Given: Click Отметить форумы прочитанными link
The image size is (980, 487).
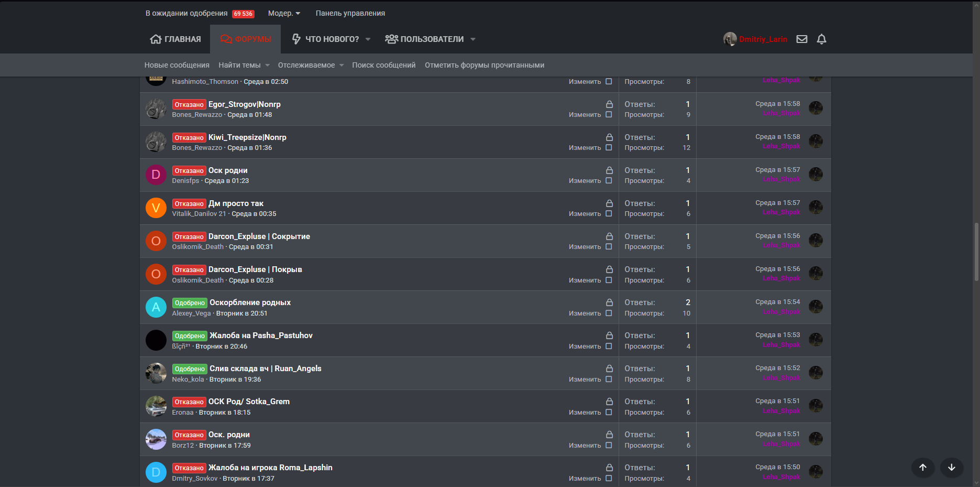Looking at the screenshot, I should click(484, 65).
